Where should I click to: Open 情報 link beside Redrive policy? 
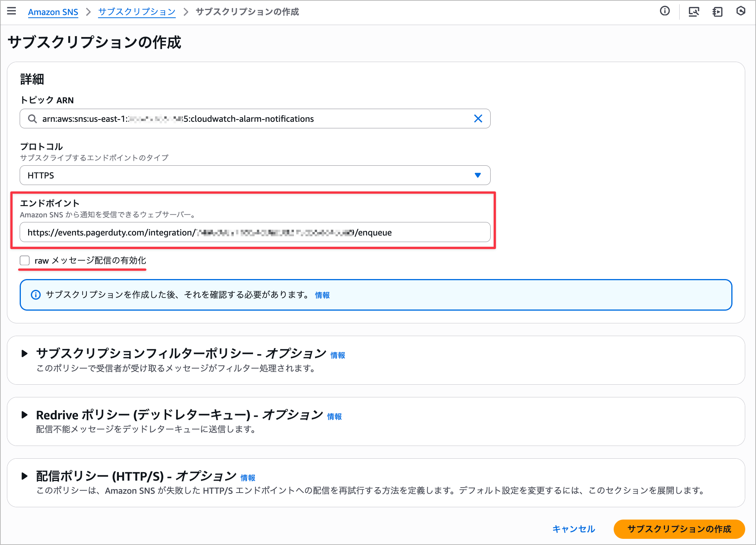tap(334, 417)
